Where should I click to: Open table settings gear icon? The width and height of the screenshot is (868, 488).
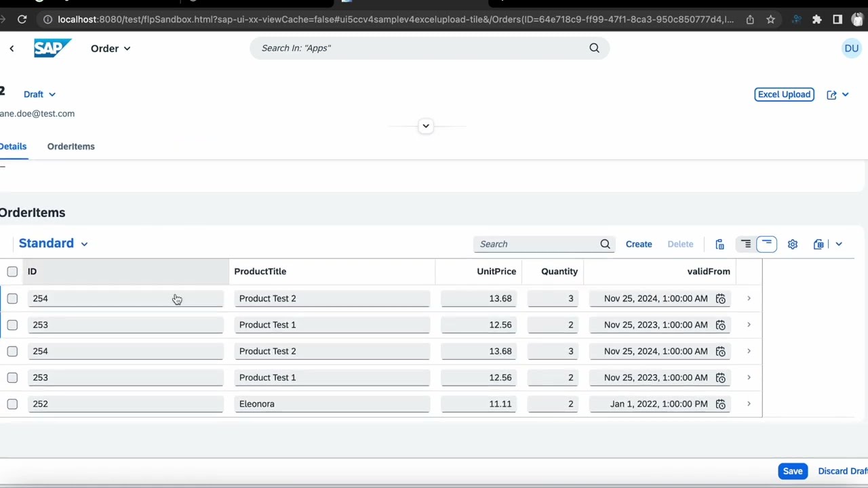792,244
